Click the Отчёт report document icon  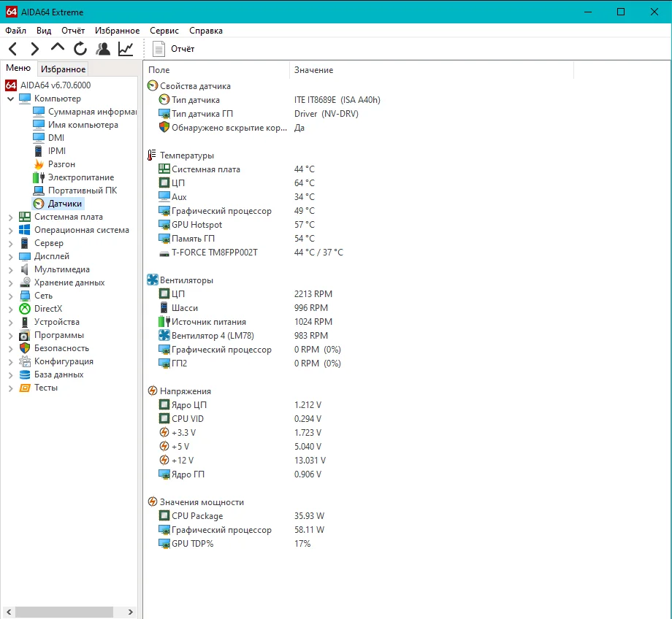[x=159, y=49]
